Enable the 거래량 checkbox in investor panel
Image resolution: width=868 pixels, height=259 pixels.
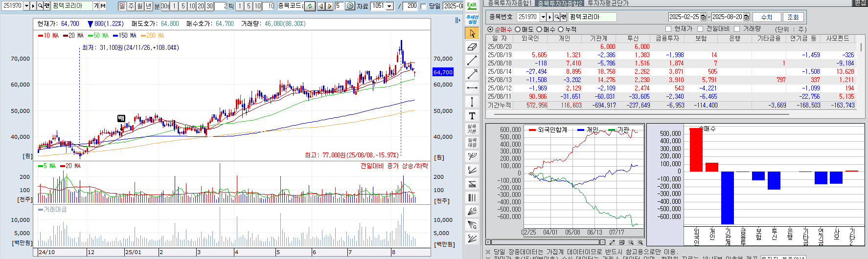[x=737, y=29]
